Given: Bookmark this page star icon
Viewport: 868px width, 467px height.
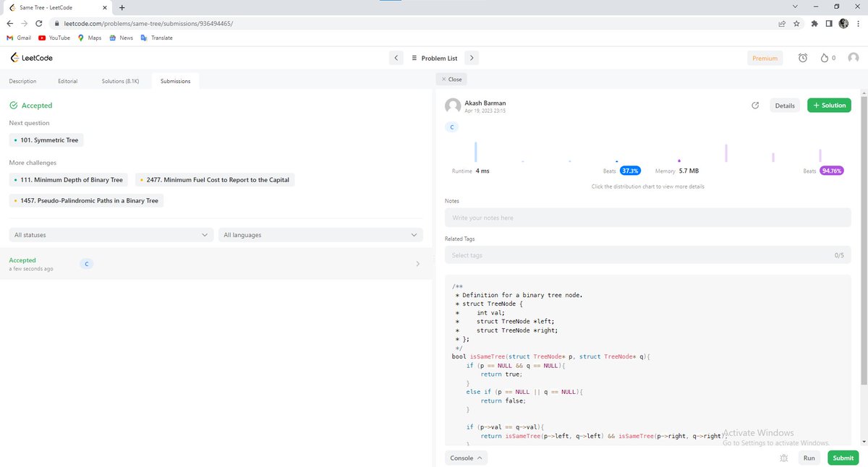Looking at the screenshot, I should (x=796, y=23).
